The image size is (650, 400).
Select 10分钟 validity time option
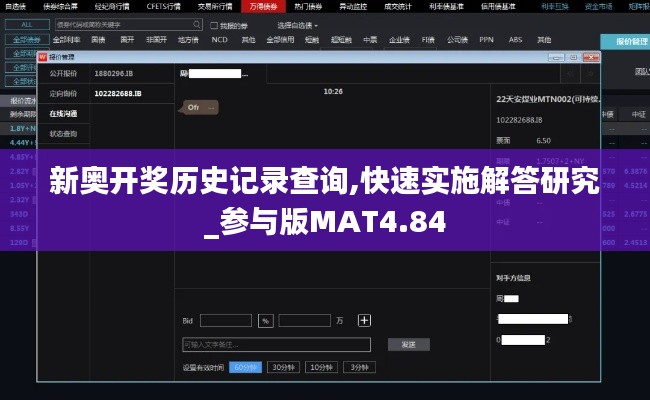(321, 367)
